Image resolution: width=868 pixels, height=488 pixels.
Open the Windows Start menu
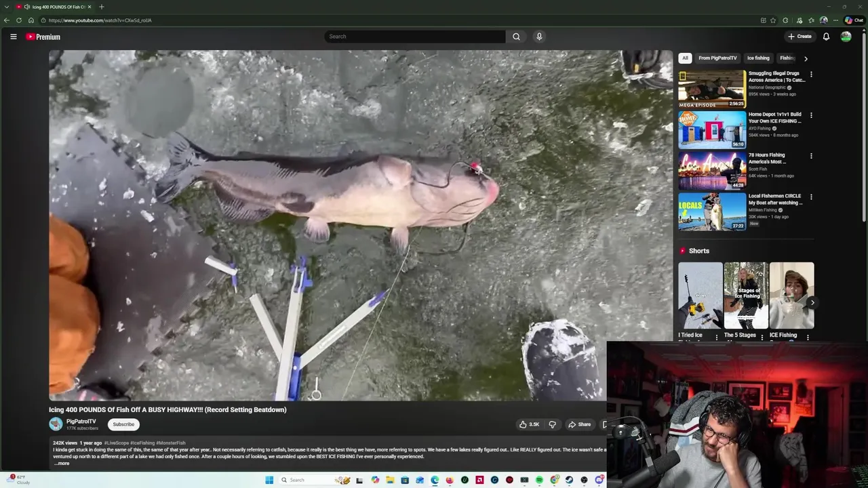269,480
